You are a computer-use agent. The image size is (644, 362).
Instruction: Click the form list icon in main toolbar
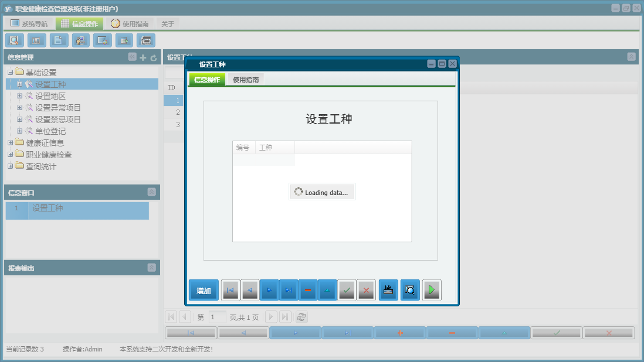tap(36, 40)
